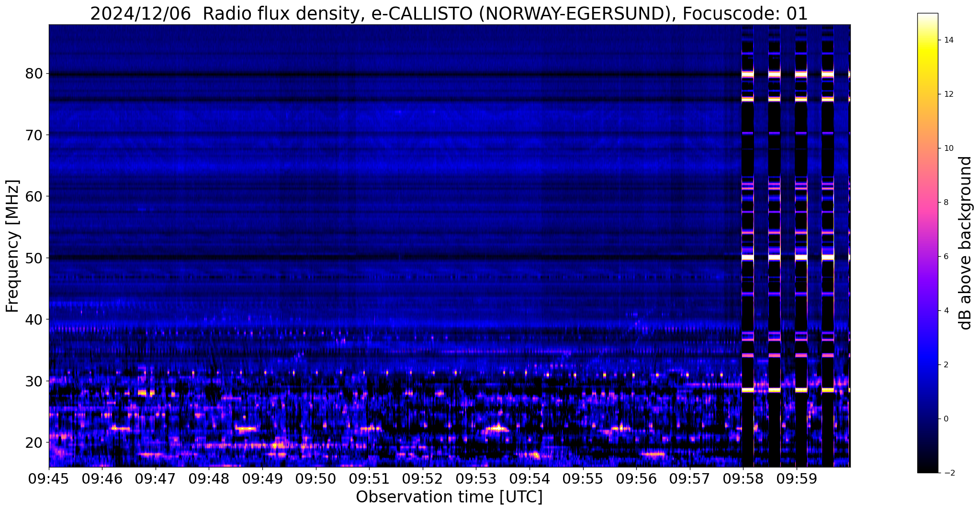Click the 09:58 time tick label

[x=743, y=479]
